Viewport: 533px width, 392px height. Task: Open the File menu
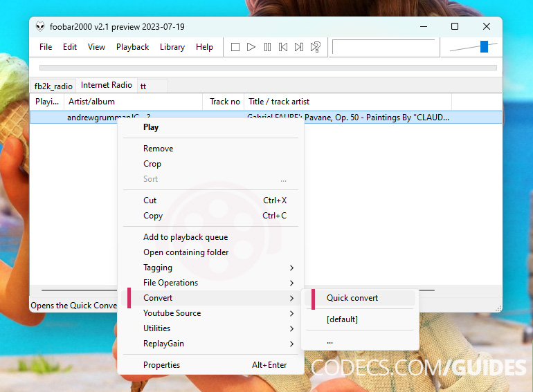click(46, 47)
